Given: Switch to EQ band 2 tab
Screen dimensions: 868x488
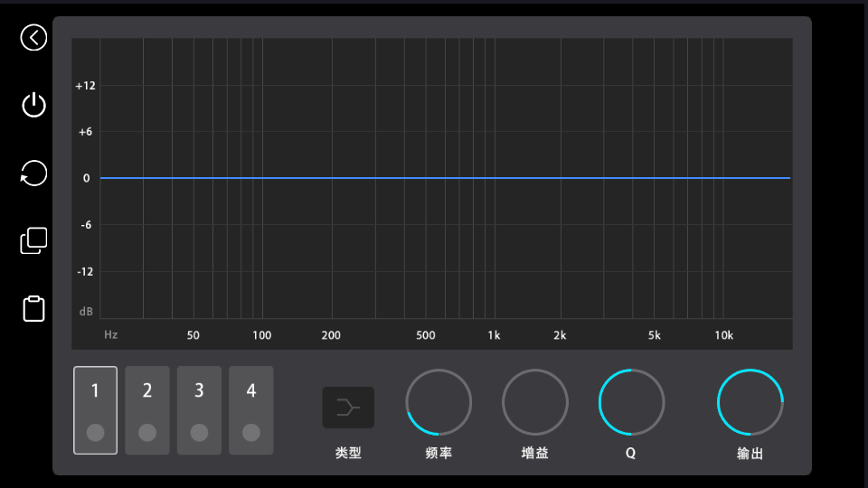Looking at the screenshot, I should pyautogui.click(x=147, y=392).
